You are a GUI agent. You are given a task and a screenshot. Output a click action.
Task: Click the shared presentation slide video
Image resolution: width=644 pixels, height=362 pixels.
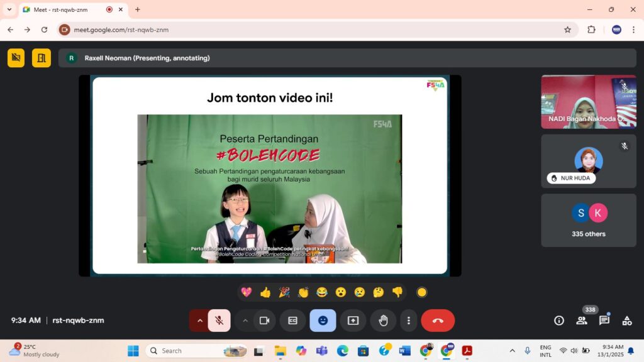point(269,189)
